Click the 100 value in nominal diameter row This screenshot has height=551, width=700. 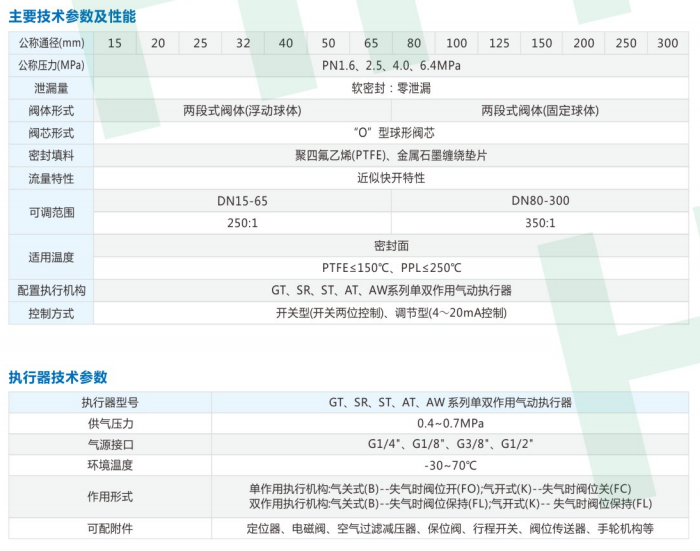click(x=456, y=43)
